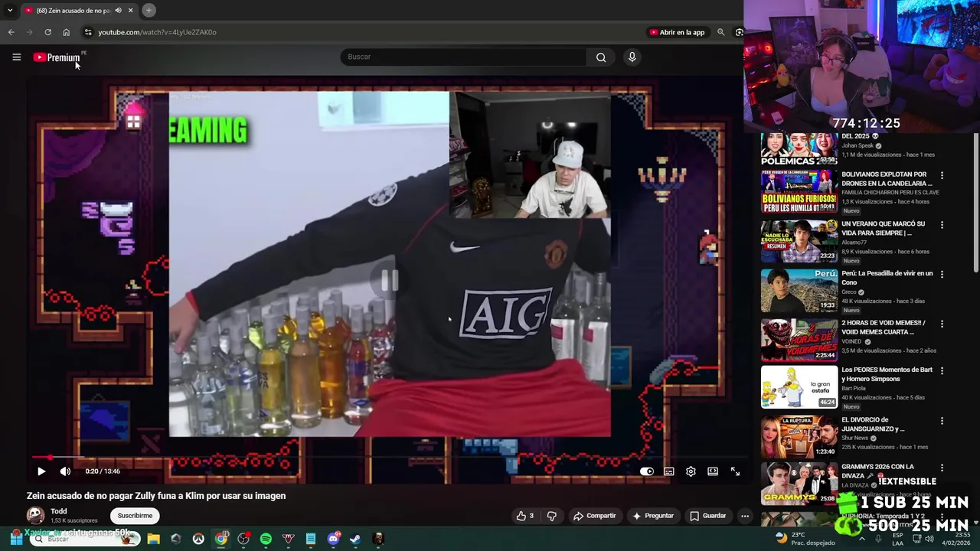Dislike the video with thumbs down
The width and height of the screenshot is (980, 551).
click(551, 516)
